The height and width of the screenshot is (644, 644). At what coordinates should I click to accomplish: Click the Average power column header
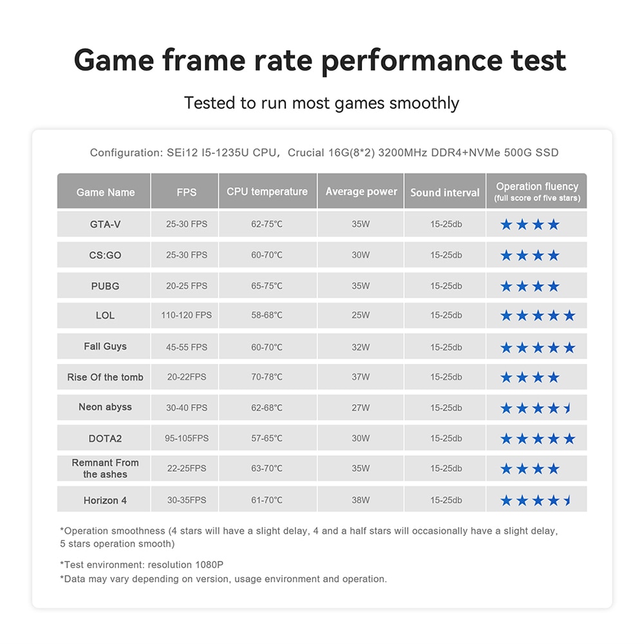click(x=361, y=191)
